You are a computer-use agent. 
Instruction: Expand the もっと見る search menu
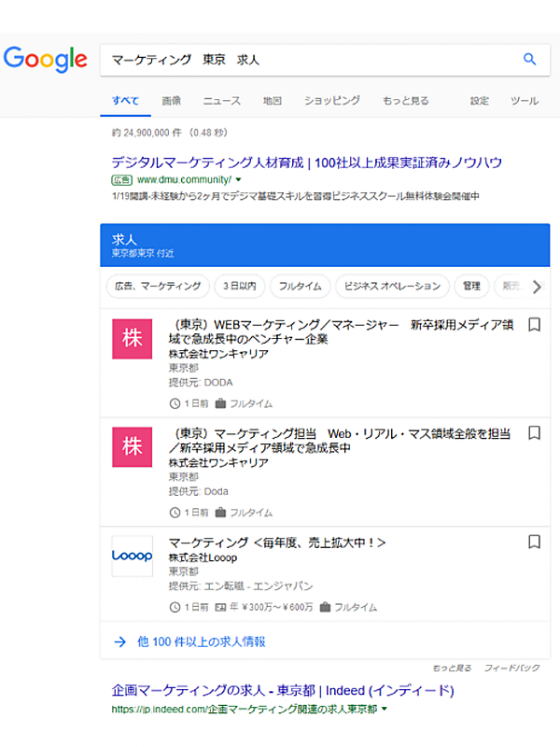406,101
